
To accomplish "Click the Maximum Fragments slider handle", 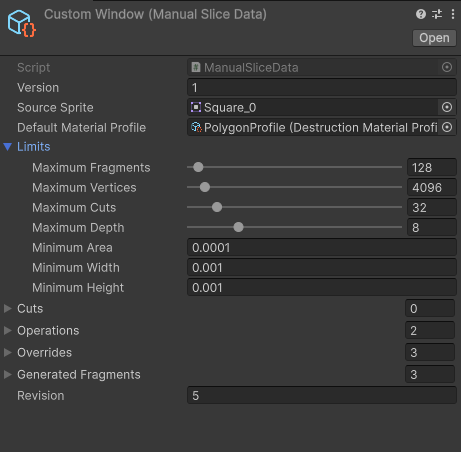I will point(198,167).
